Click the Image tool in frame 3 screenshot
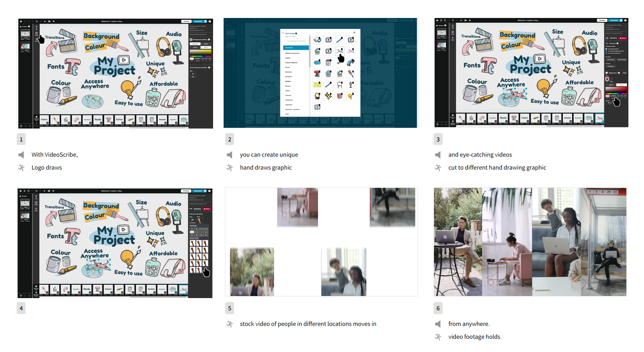The image size is (644, 352). [x=453, y=33]
